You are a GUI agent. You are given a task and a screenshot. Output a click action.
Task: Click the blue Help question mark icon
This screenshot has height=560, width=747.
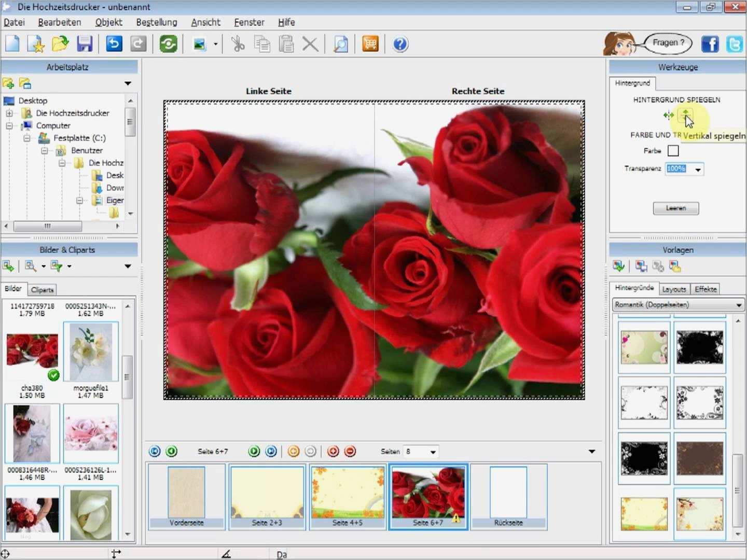(x=400, y=44)
